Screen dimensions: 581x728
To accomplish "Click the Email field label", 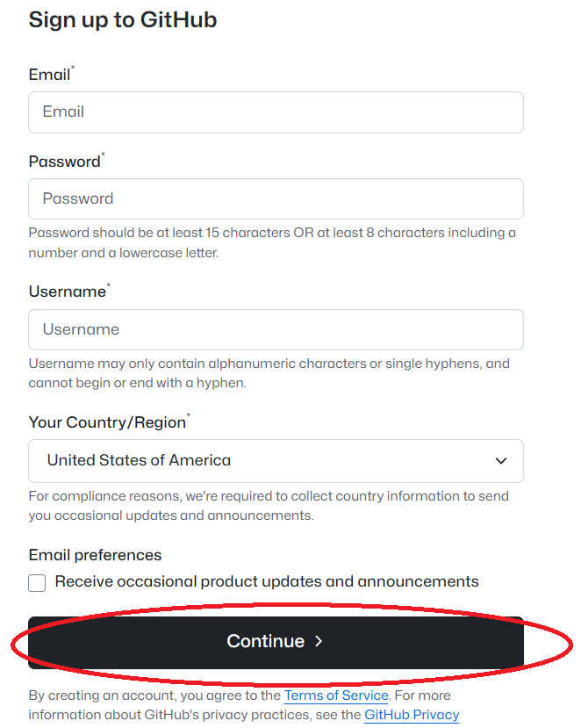I will (x=49, y=75).
